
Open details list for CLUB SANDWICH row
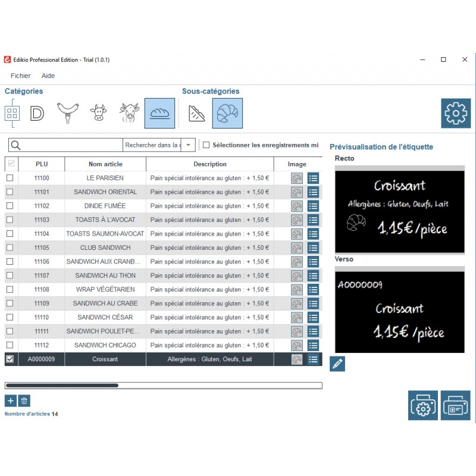313,248
